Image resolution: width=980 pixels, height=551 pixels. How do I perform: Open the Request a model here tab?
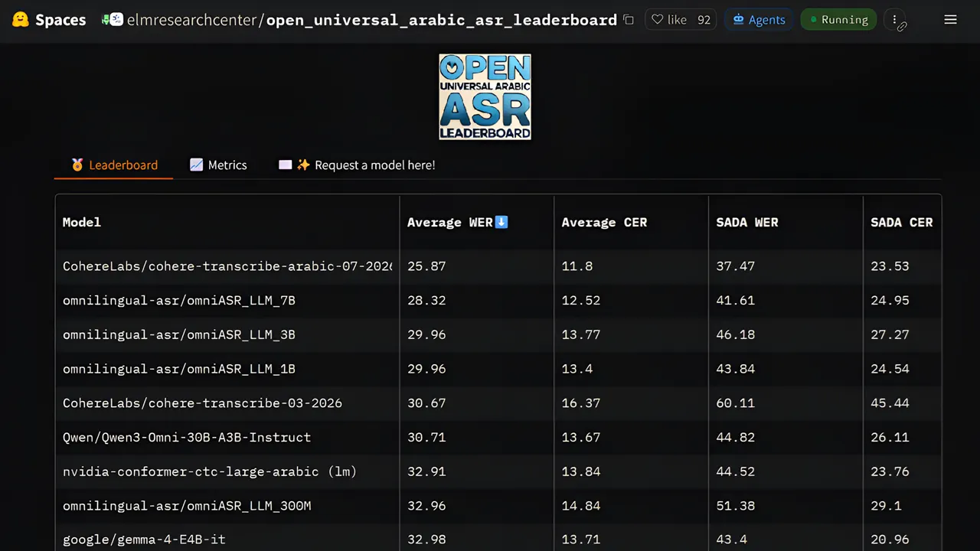point(357,165)
